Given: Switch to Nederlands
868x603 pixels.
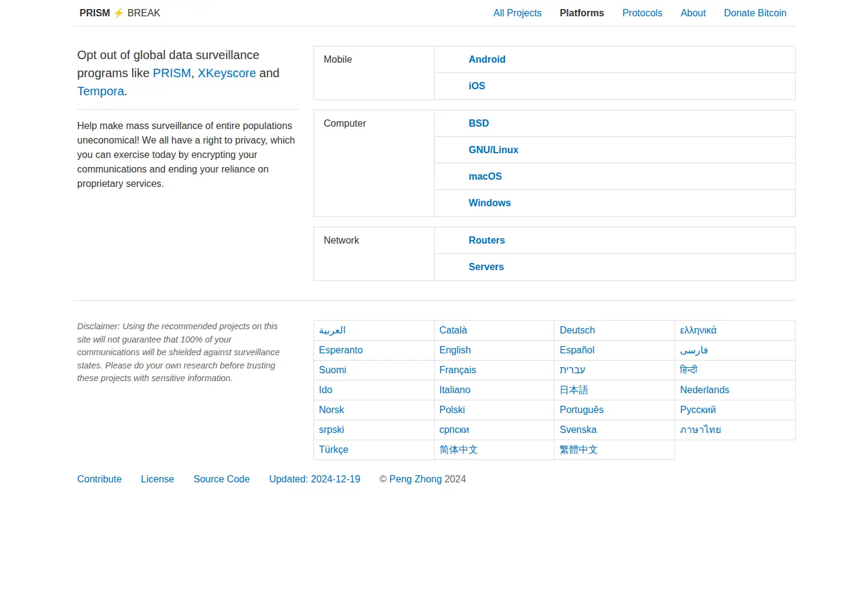Looking at the screenshot, I should [x=705, y=390].
